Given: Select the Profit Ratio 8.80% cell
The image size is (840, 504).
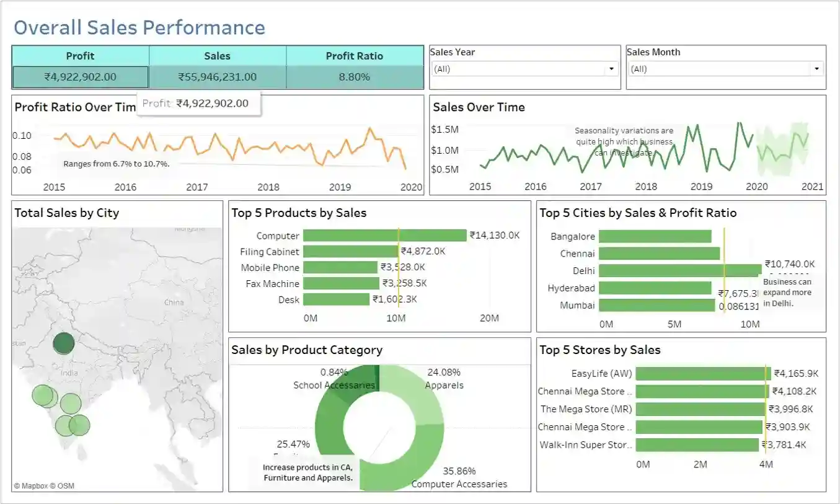Looking at the screenshot, I should (355, 77).
